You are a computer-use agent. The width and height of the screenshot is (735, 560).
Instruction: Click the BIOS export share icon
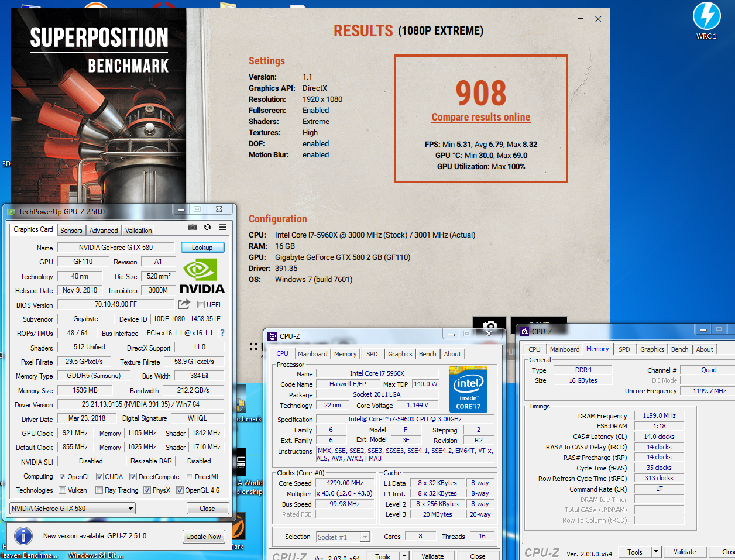[x=184, y=304]
